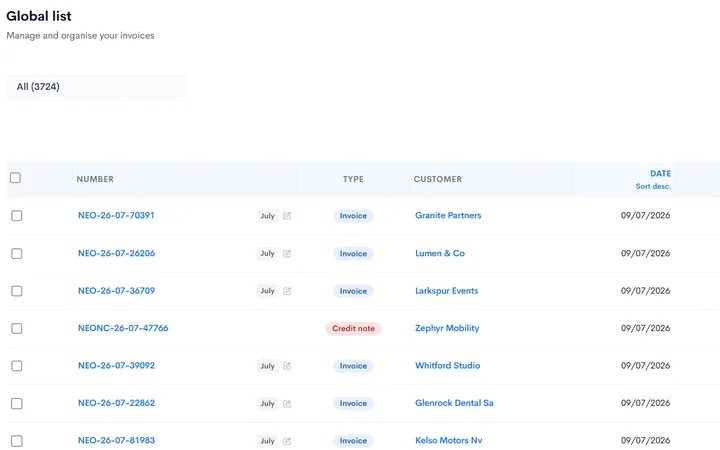The image size is (720, 450).
Task: Click date 09/07/2026 in Larkspur Events row
Action: tap(645, 291)
